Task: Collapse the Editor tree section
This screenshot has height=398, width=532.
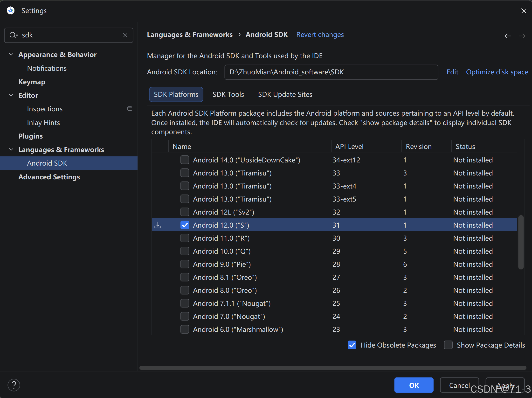Action: click(x=11, y=95)
